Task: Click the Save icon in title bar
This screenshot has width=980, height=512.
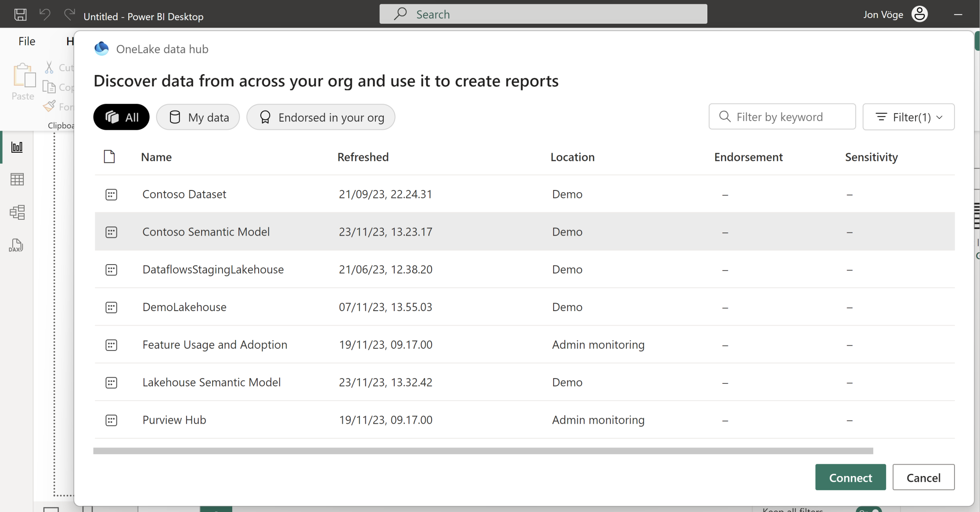Action: point(20,14)
